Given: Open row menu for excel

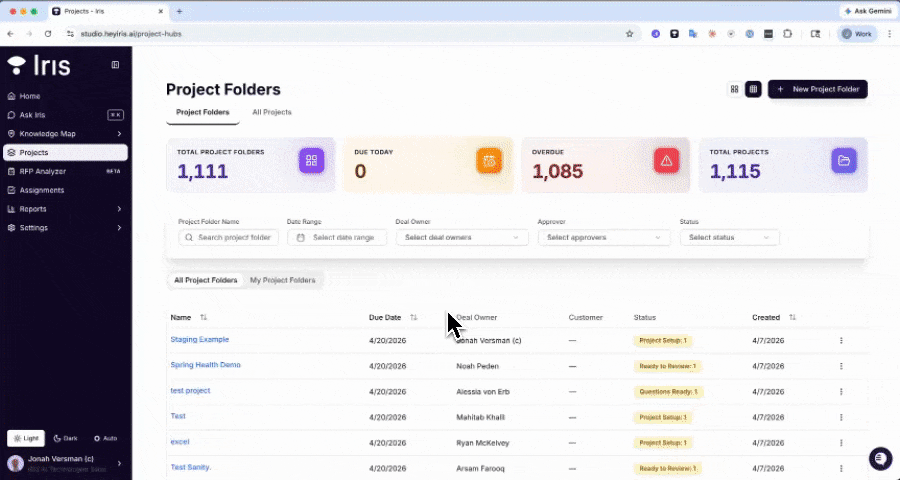Looking at the screenshot, I should 841,443.
